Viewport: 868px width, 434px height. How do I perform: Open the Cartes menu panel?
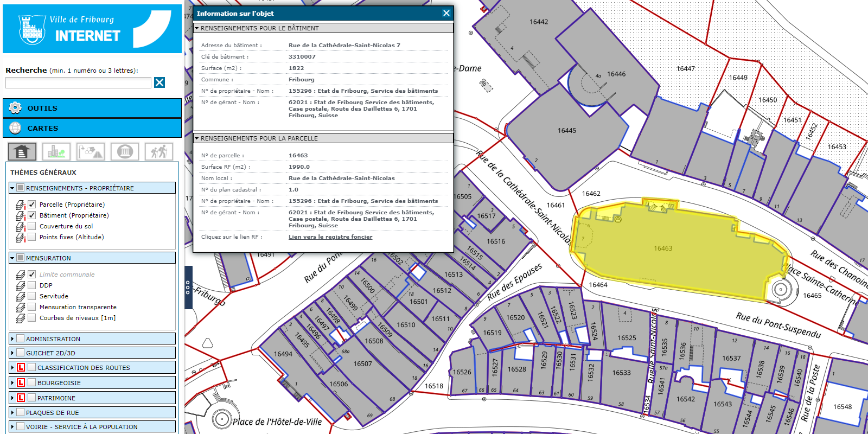pyautogui.click(x=92, y=128)
